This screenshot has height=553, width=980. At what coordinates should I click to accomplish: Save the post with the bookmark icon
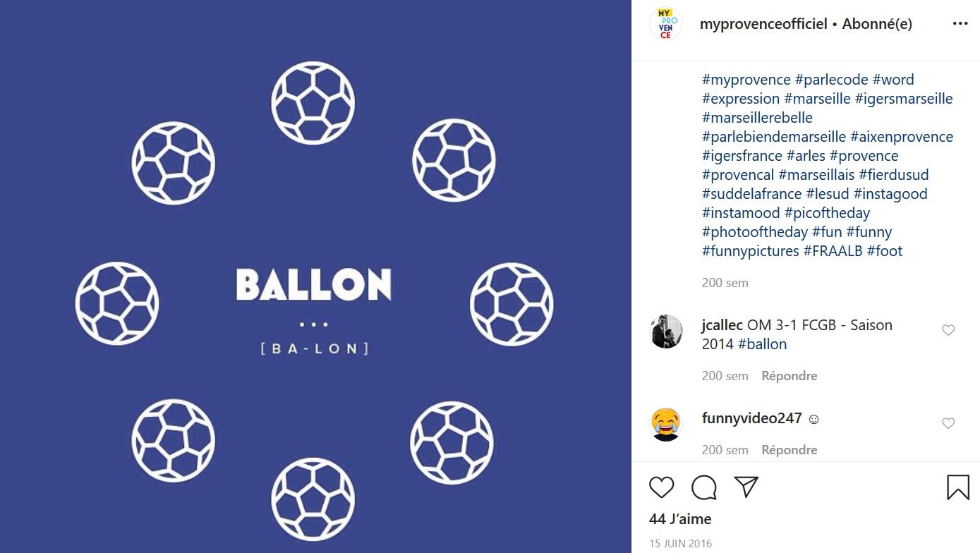959,487
